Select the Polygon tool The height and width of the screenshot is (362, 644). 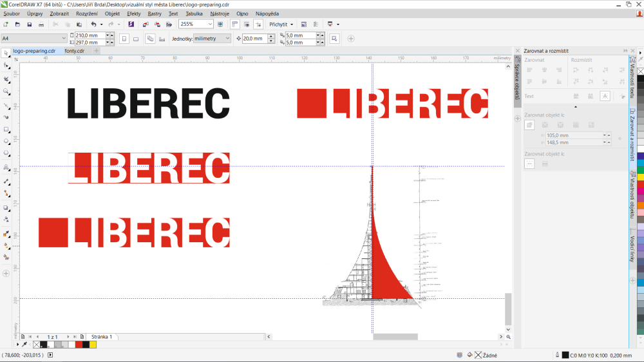(6, 153)
